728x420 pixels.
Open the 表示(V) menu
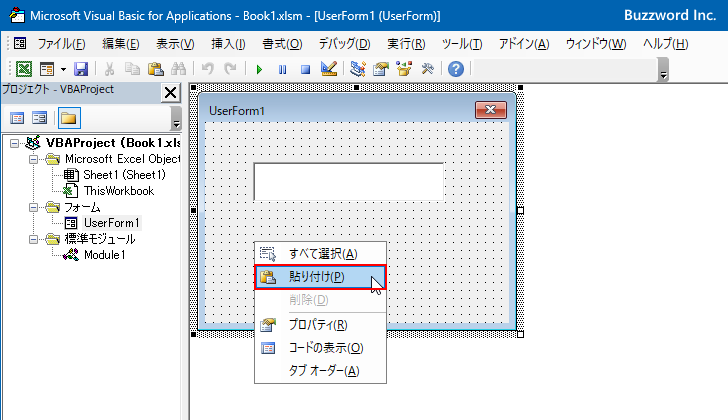(x=175, y=44)
